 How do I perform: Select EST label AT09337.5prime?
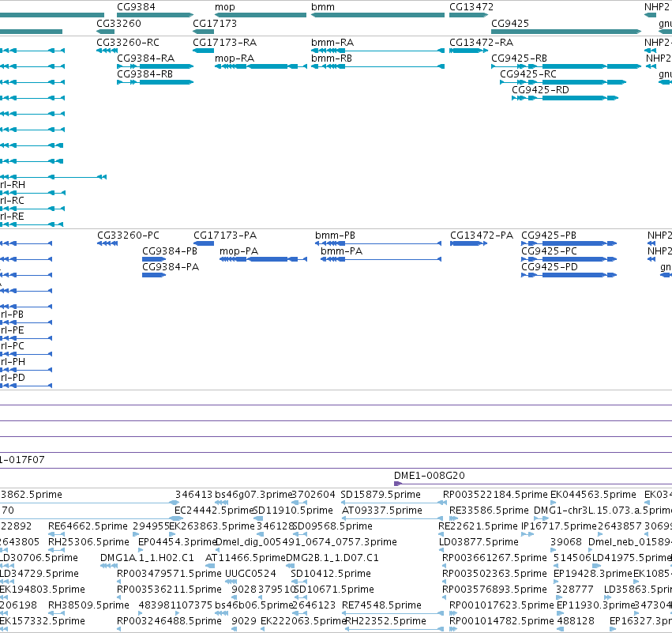pyautogui.click(x=382, y=511)
